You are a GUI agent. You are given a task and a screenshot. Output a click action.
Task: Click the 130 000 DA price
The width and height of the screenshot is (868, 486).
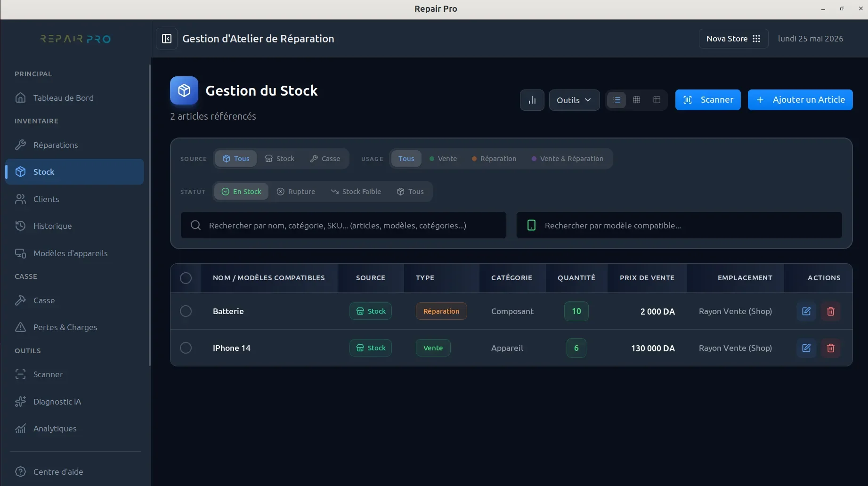coord(653,348)
